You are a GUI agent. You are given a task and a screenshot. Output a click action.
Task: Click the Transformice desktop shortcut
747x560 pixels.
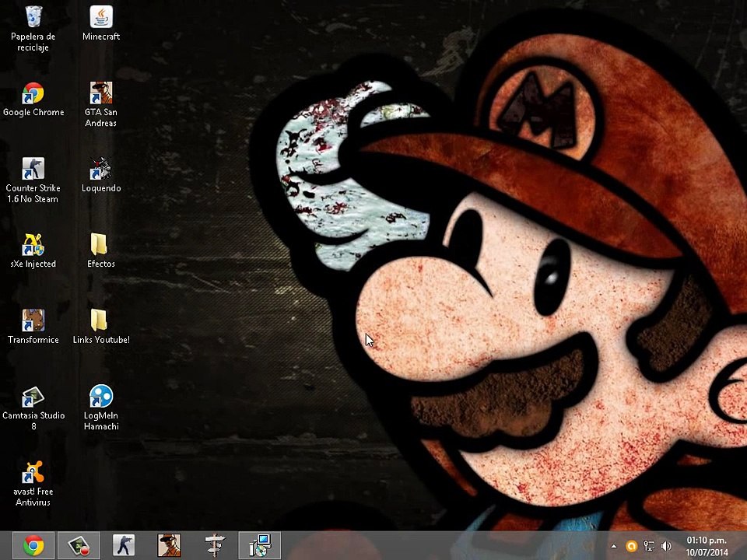coord(33,327)
